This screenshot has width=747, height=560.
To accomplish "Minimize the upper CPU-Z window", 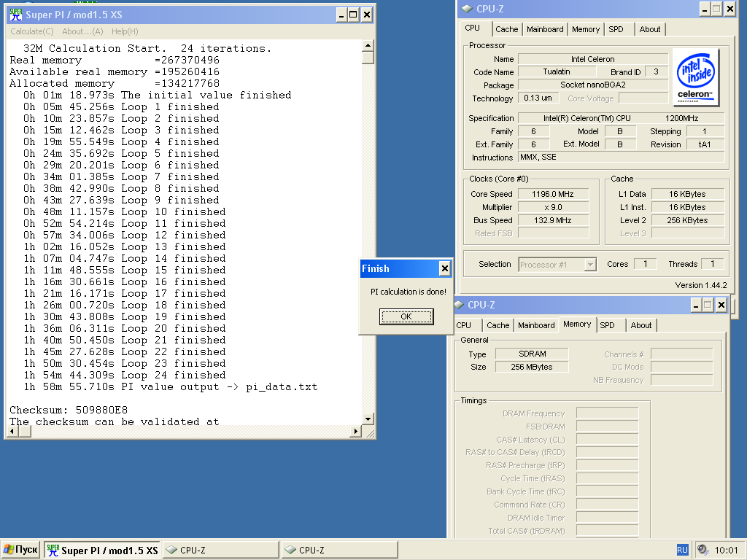I will pyautogui.click(x=705, y=9).
